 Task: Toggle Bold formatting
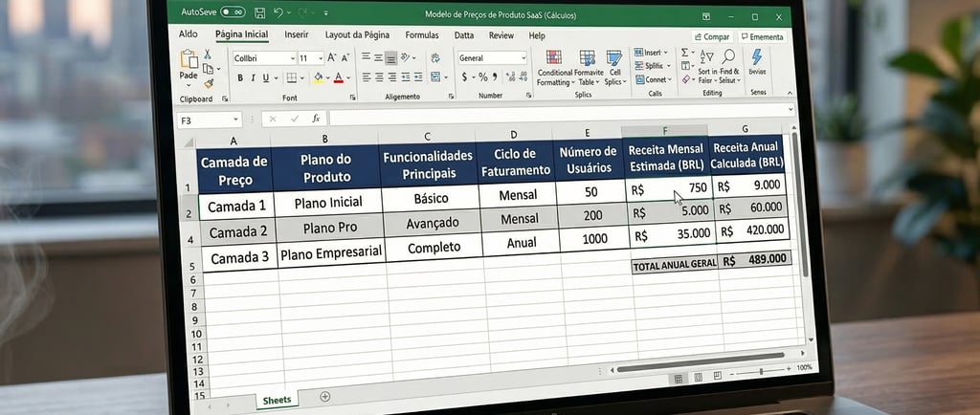point(240,78)
